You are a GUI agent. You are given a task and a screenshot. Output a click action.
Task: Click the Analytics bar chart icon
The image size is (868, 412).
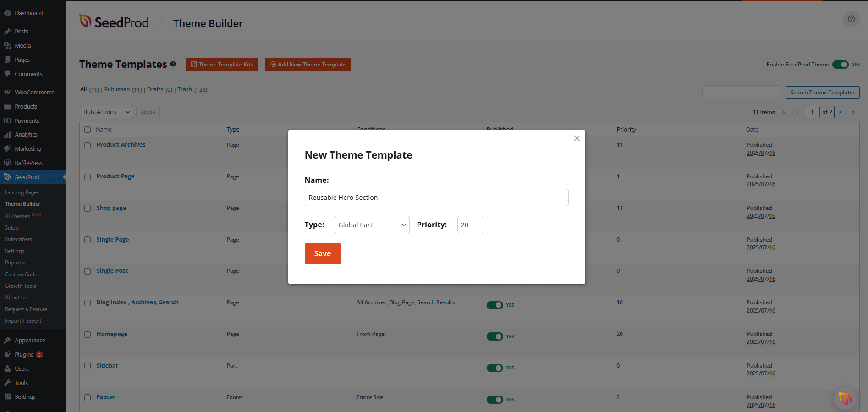tap(7, 134)
